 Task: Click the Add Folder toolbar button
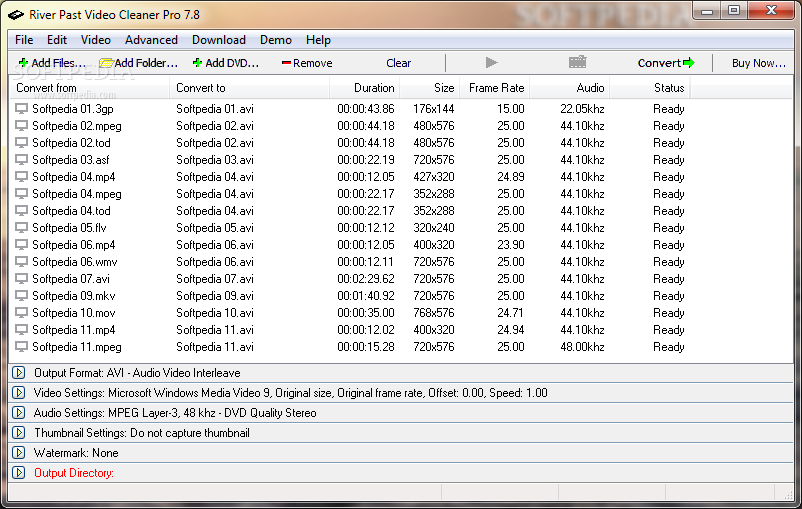(139, 63)
